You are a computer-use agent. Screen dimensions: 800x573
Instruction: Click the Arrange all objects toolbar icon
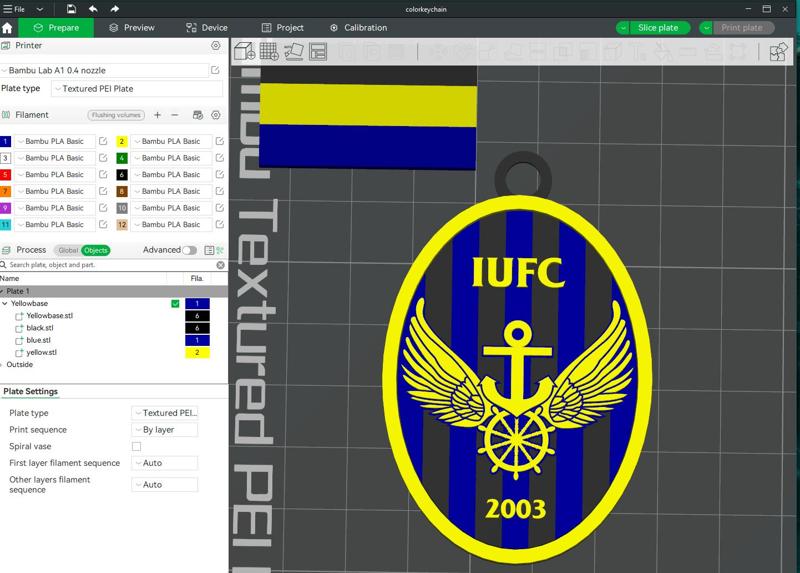coord(318,52)
